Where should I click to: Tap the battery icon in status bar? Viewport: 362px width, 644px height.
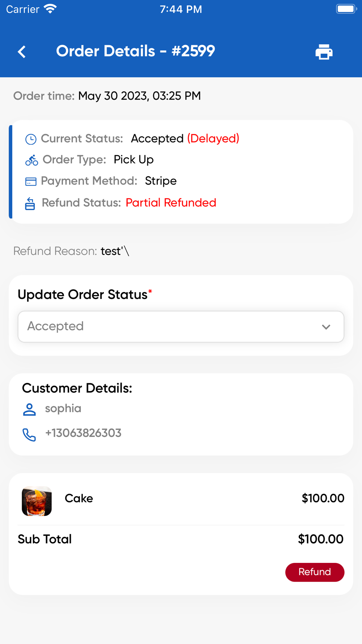click(x=346, y=9)
